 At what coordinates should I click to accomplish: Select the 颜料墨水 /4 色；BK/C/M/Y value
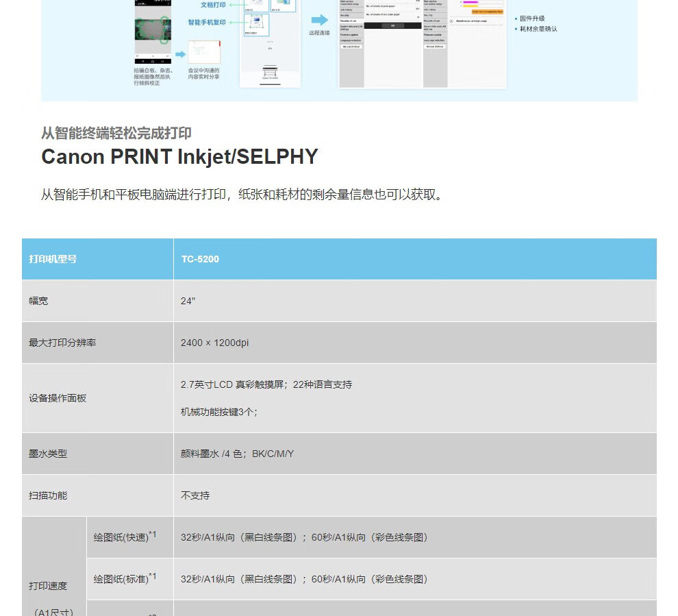click(x=237, y=454)
